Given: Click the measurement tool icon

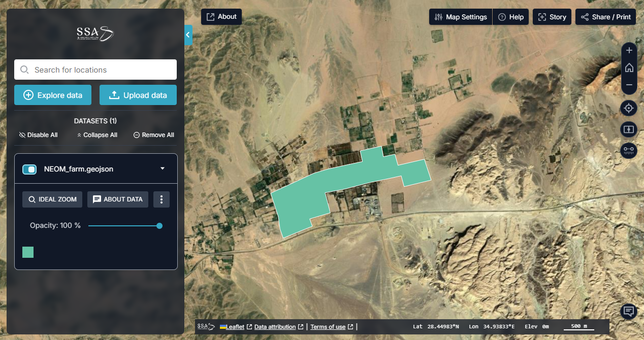Looking at the screenshot, I should pos(629,150).
